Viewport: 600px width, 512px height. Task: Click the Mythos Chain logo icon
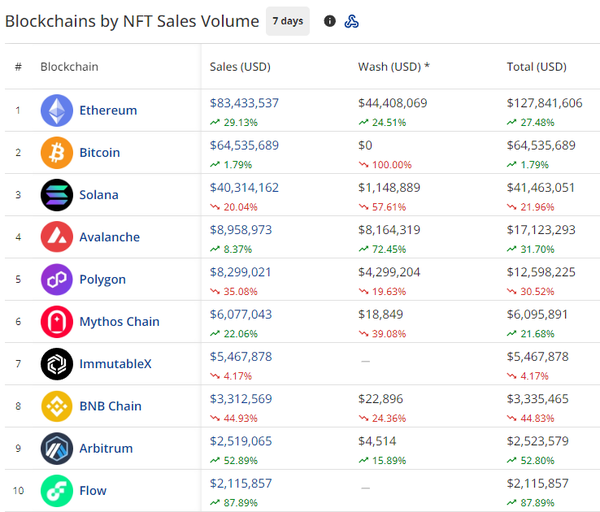click(x=56, y=322)
